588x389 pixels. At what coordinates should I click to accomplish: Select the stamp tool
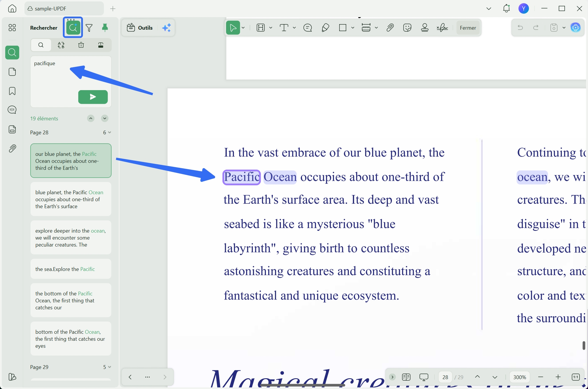pyautogui.click(x=425, y=28)
